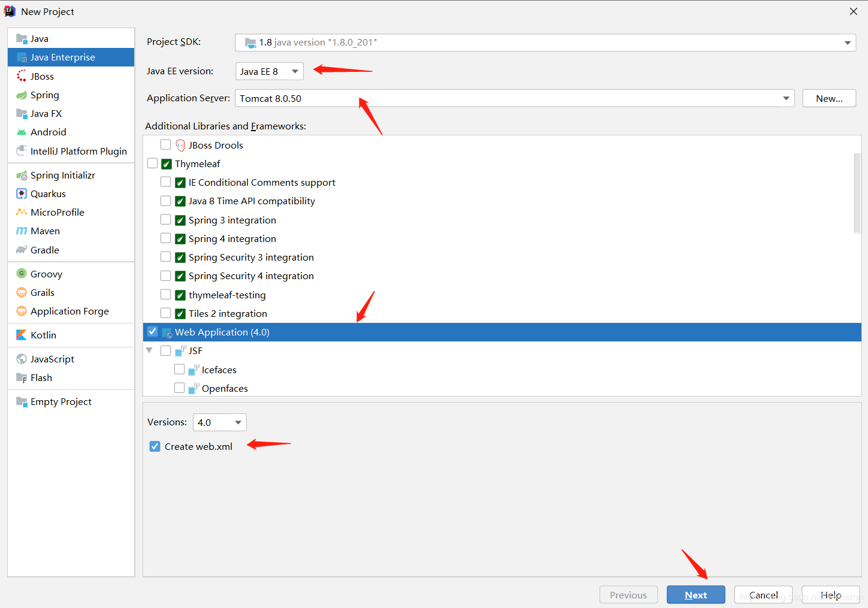
Task: Click the orange Grails icon
Action: (22, 293)
